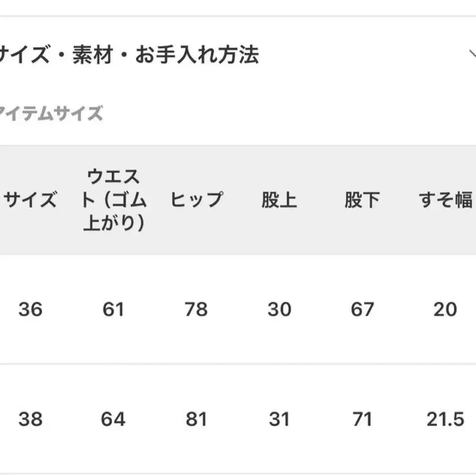
Task: Click the アイテムサイズ heading
Action: point(51,113)
